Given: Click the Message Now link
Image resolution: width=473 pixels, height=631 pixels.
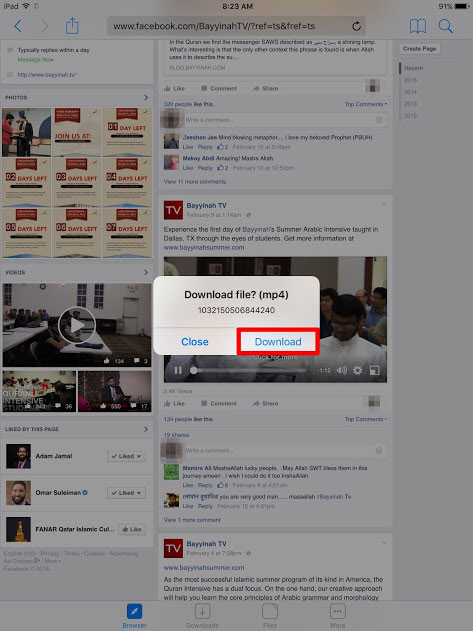Looking at the screenshot, I should click(35, 60).
